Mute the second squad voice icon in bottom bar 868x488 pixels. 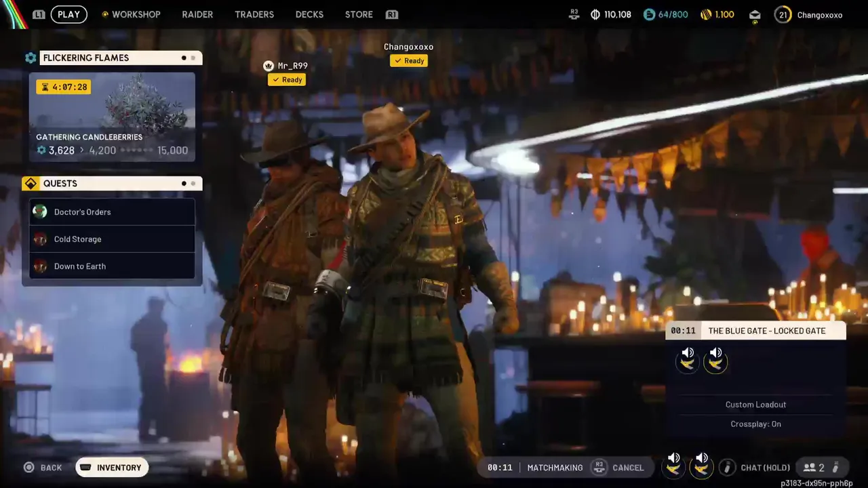(x=702, y=466)
